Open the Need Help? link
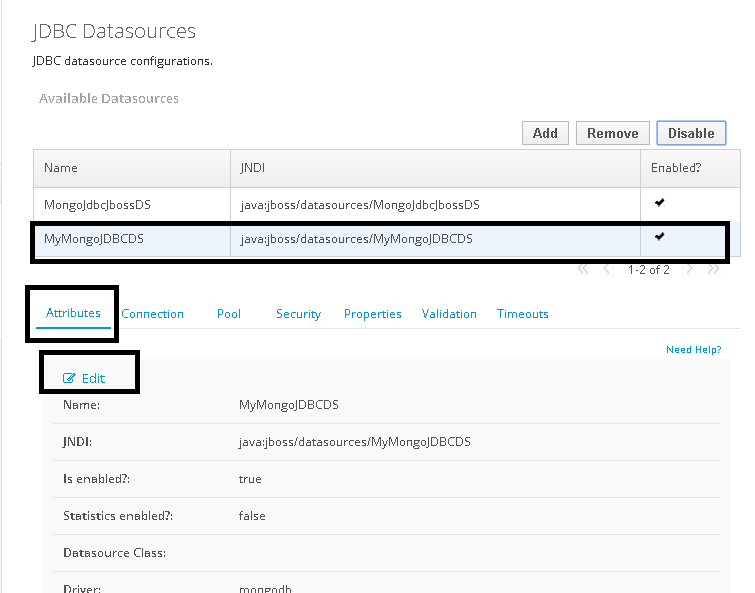This screenshot has width=755, height=593. pyautogui.click(x=693, y=350)
